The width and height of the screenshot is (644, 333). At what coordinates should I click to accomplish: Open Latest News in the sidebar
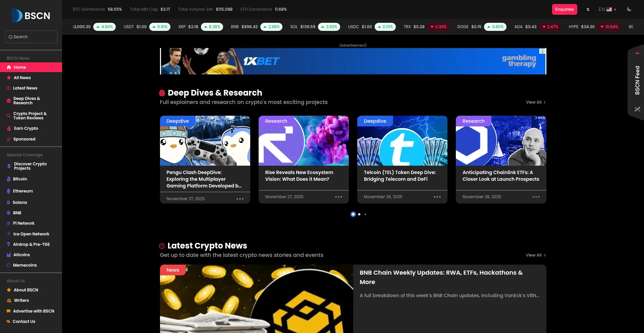point(25,88)
